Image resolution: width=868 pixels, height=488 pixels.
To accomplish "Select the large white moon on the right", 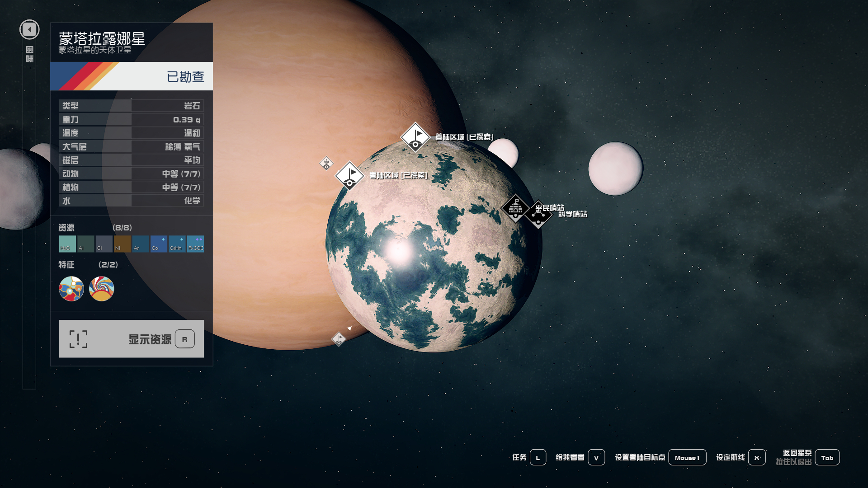I will point(615,169).
